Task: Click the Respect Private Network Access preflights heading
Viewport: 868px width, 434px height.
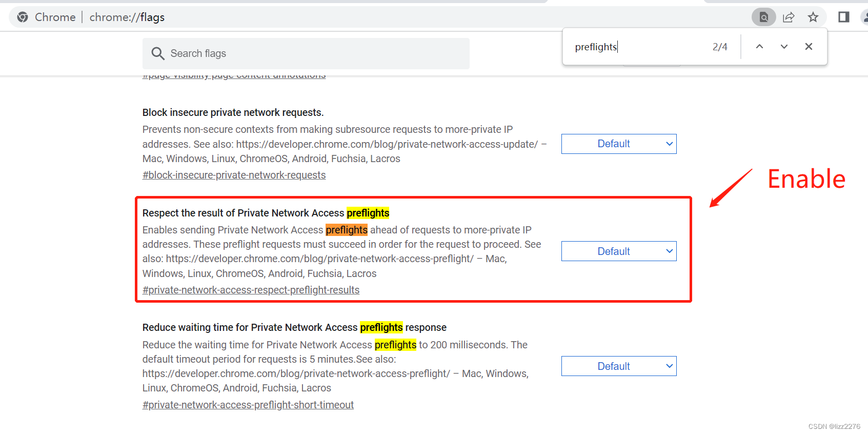Action: coord(266,213)
